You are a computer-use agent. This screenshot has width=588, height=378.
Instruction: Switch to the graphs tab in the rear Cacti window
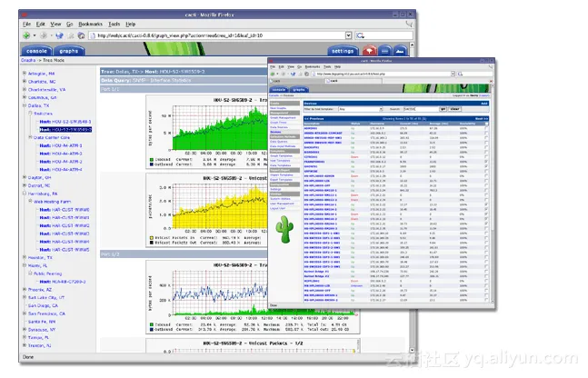click(69, 51)
